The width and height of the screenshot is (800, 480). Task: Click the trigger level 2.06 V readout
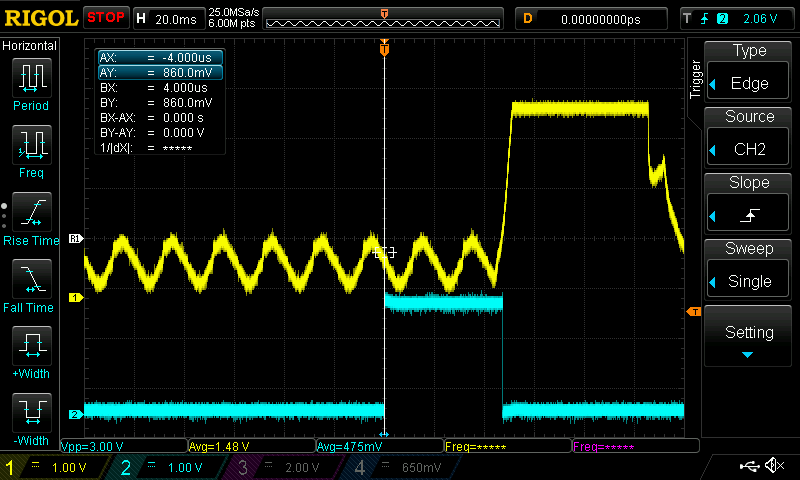[760, 19]
